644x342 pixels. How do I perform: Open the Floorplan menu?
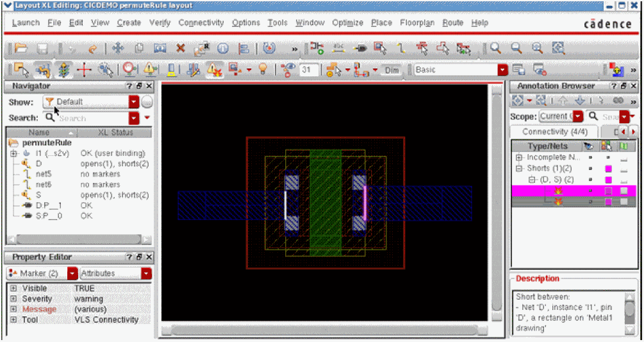point(417,23)
